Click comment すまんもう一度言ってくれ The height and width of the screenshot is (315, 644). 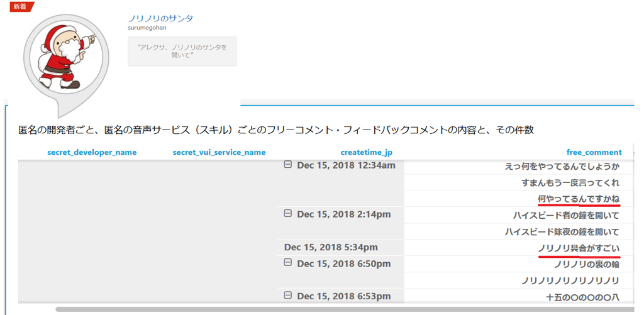pos(570,183)
